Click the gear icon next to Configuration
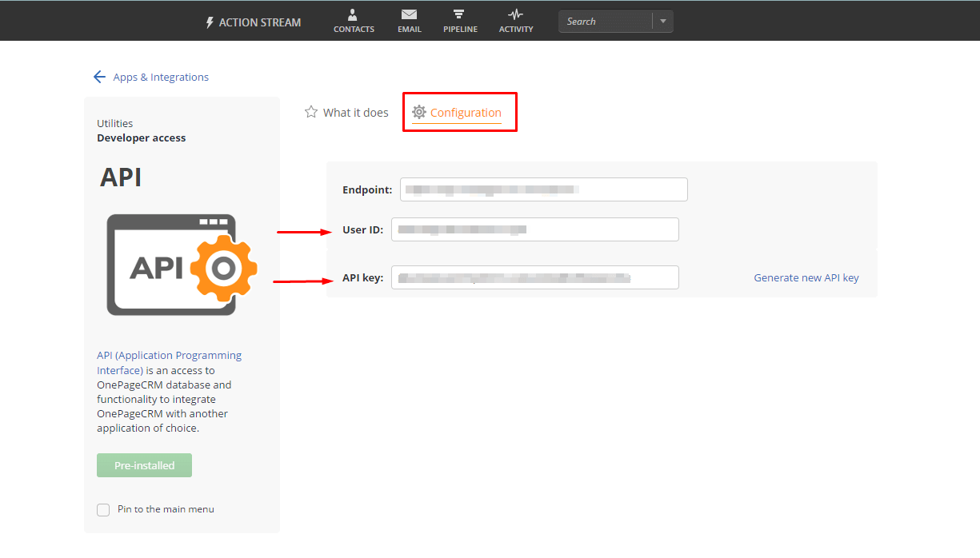Screen dimensions: 980x558 pos(418,112)
